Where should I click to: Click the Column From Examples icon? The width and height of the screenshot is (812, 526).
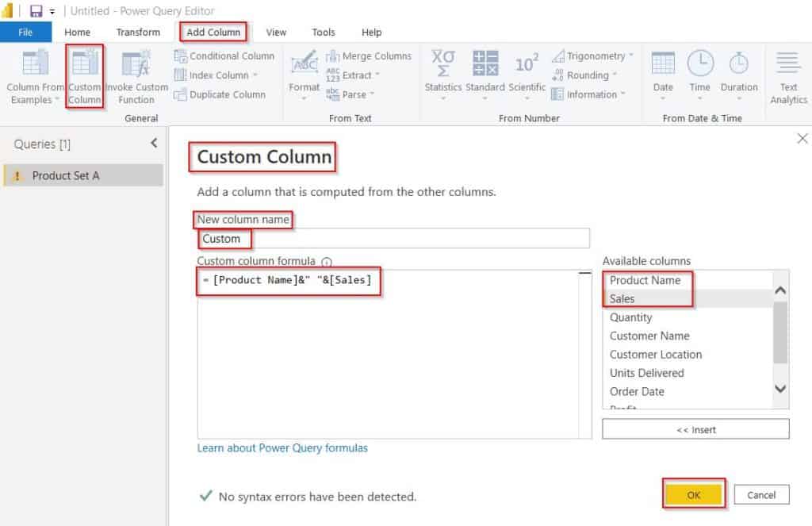coord(35,63)
